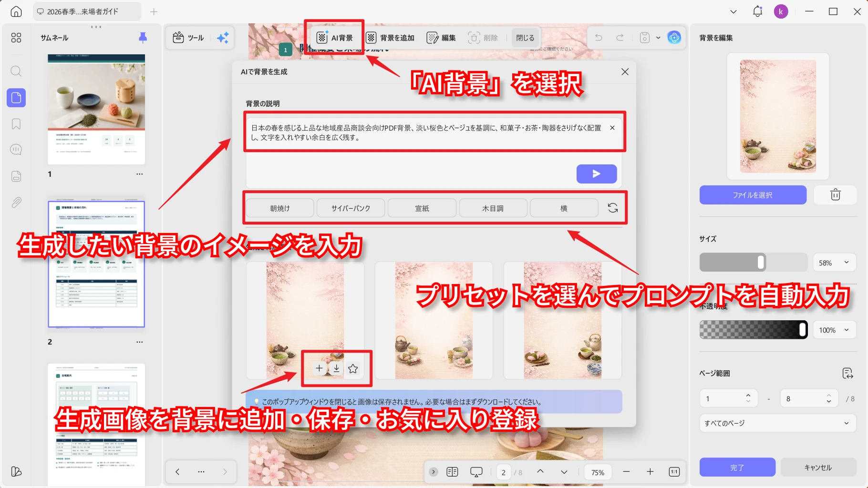Open bookmarks panel in left sidebar

16,124
